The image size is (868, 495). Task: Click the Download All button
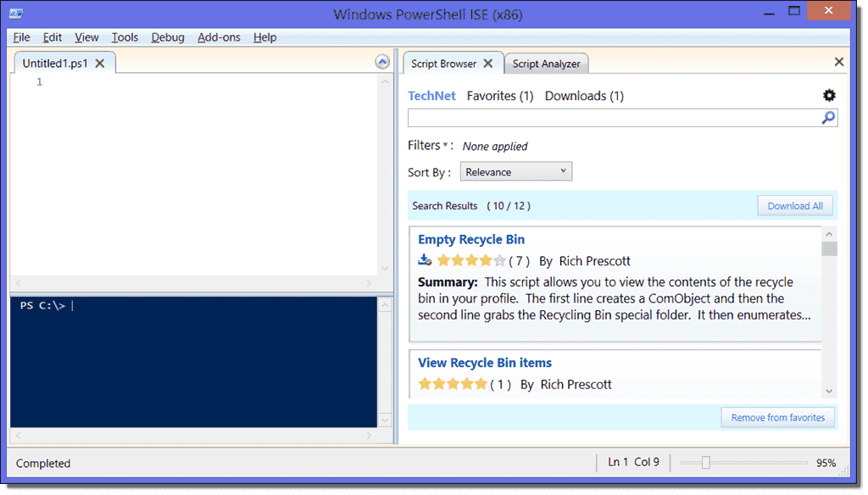tap(795, 206)
